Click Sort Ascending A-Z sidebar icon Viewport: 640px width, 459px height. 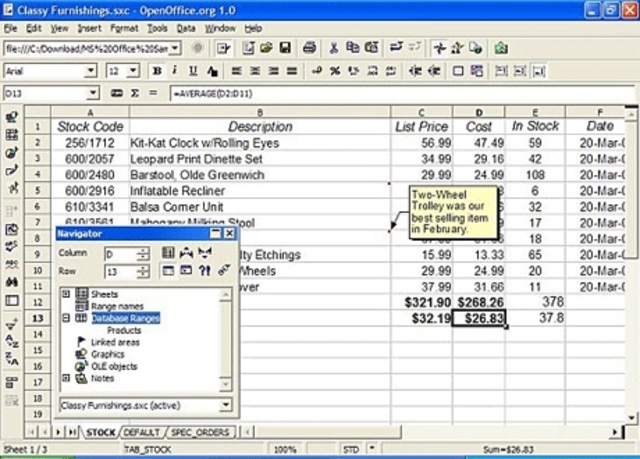(x=12, y=340)
